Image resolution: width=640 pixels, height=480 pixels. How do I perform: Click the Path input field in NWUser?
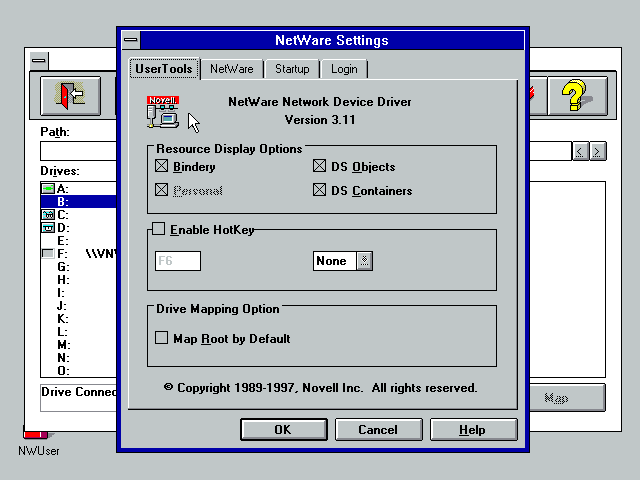tap(78, 151)
